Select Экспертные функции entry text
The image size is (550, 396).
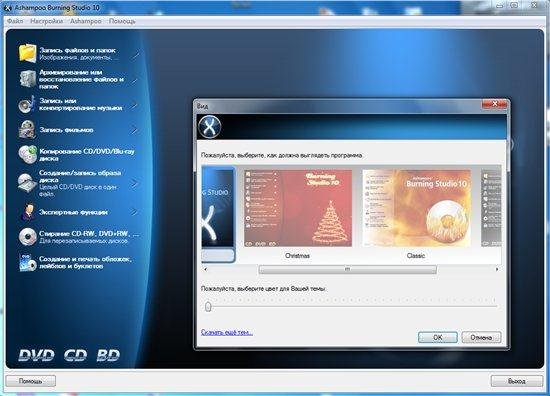(73, 212)
